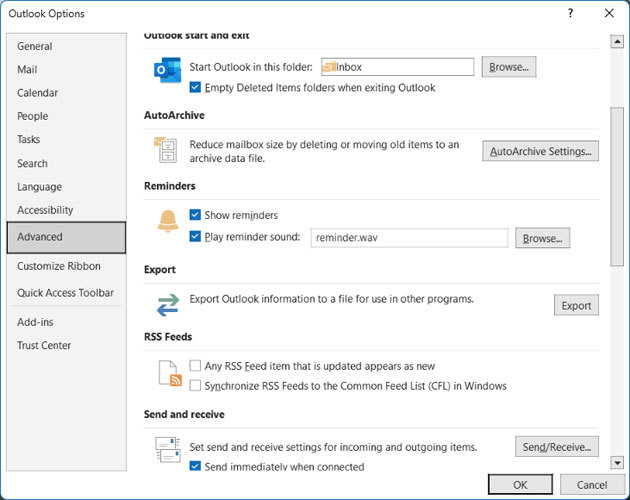The height and width of the screenshot is (500, 630).
Task: Open Send/Receive settings
Action: pos(557,447)
